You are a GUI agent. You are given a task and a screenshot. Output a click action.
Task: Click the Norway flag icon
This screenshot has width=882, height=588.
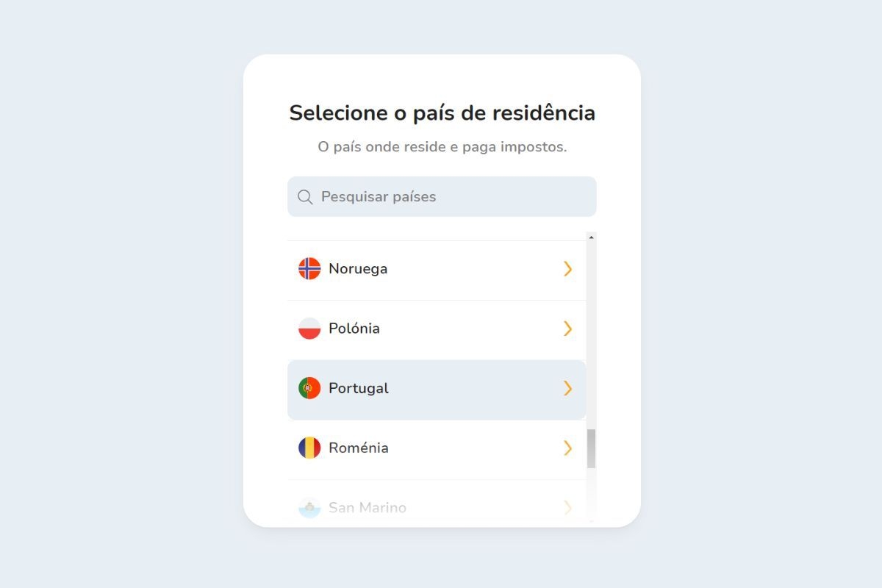tap(310, 268)
